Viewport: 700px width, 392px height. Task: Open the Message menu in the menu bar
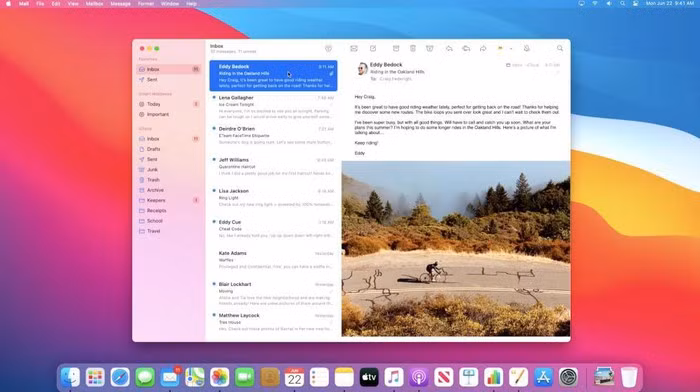coord(121,4)
